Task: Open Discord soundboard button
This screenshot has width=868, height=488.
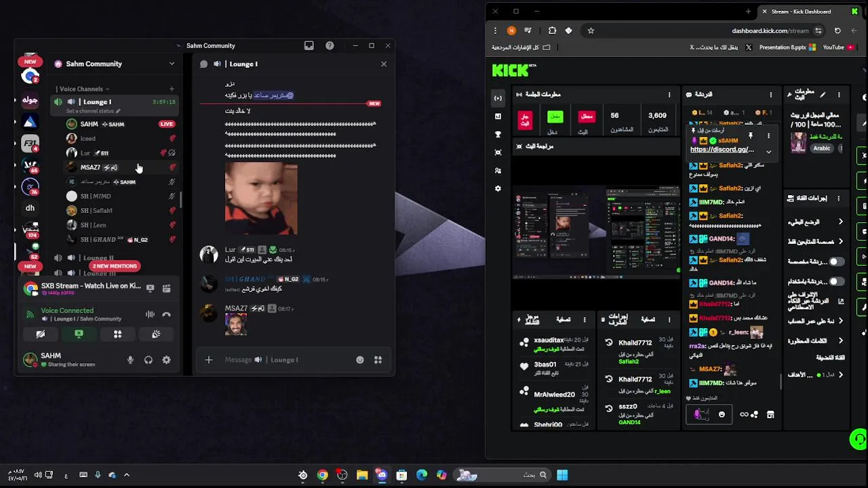Action: 156,334
